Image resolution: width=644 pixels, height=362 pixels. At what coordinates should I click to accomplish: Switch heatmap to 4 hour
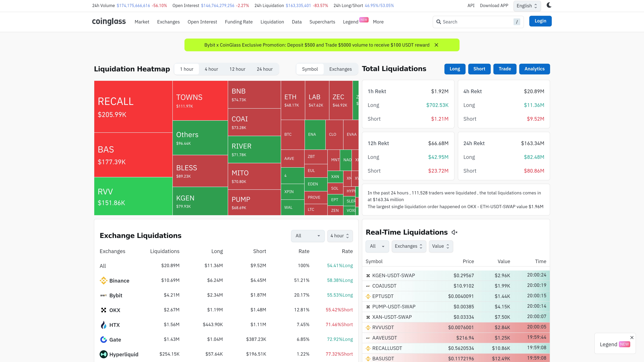(211, 69)
